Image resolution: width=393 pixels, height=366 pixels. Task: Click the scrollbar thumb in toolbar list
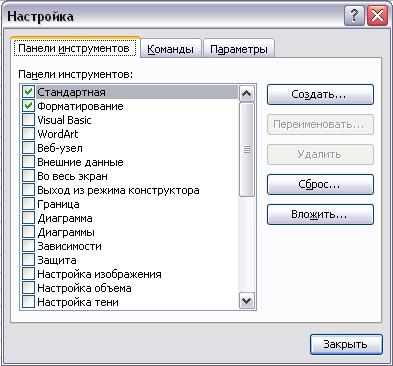(x=247, y=149)
